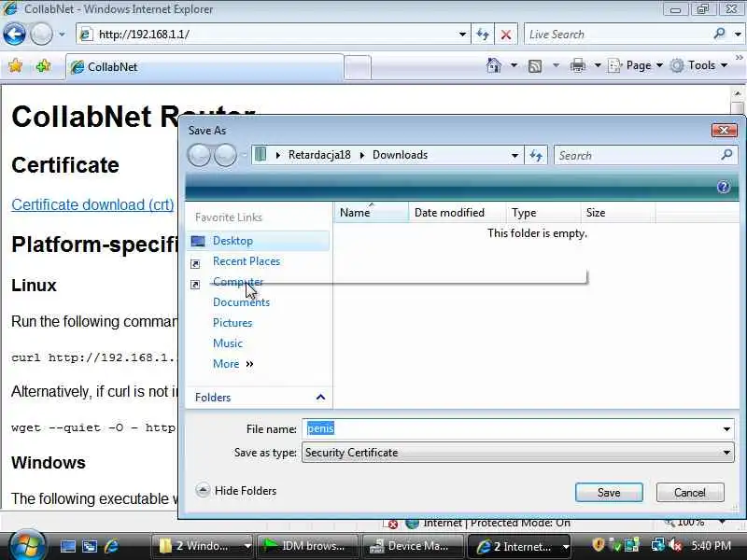
Task: Sort by the Type column header
Action: [x=543, y=213]
